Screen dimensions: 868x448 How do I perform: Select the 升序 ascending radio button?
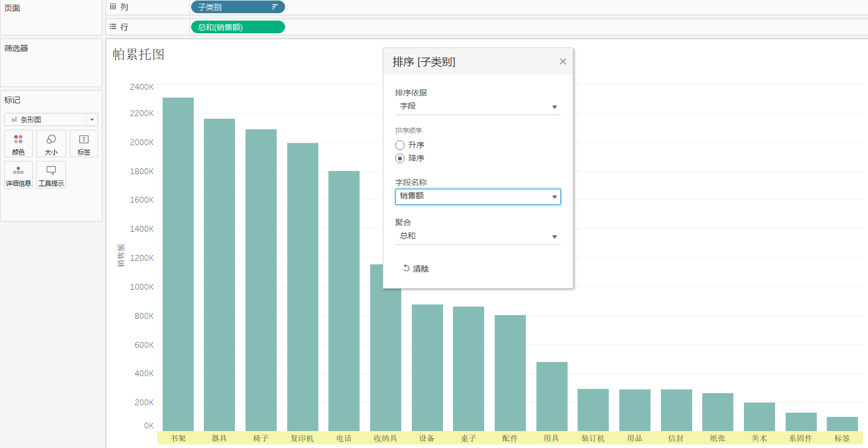coord(400,145)
